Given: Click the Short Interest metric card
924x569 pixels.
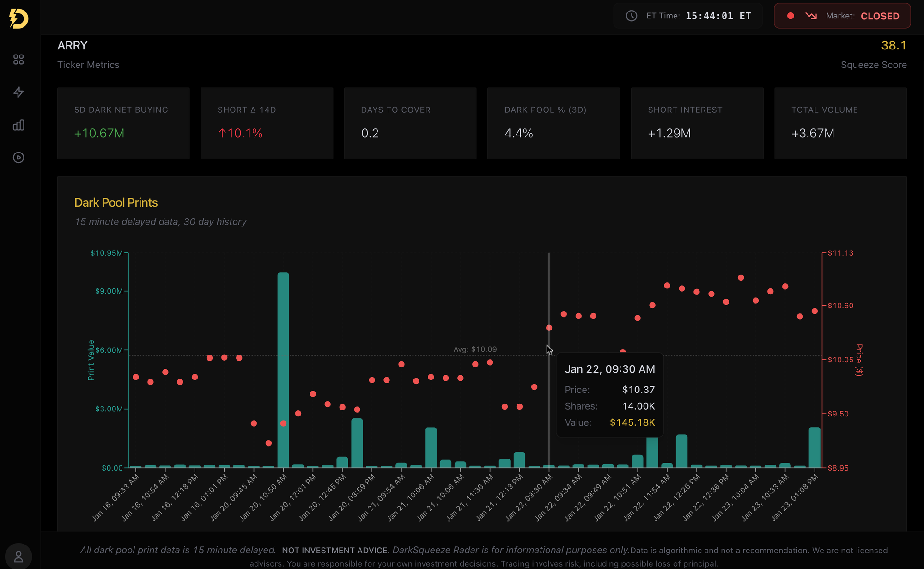Looking at the screenshot, I should tap(697, 123).
